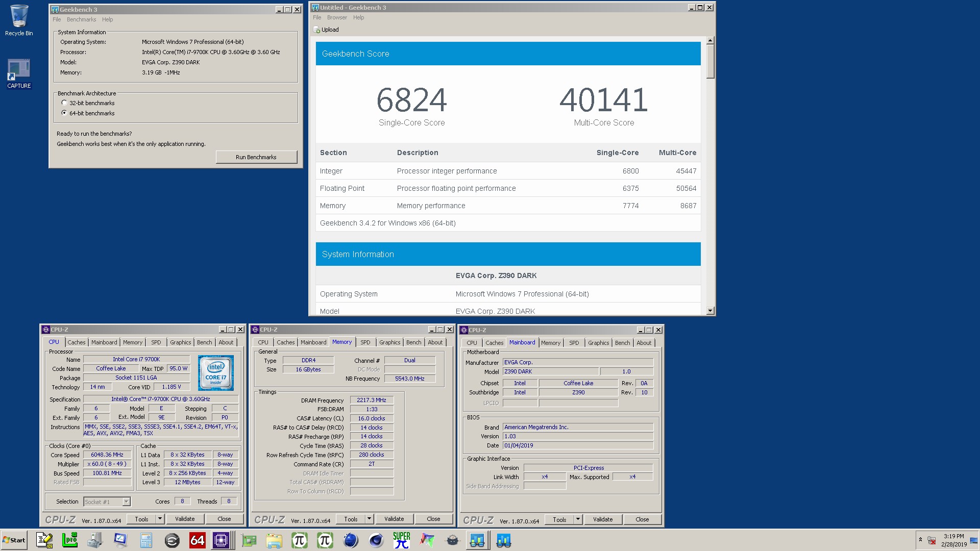This screenshot has height=551, width=980.
Task: Open the blue monitor taskbar icon
Action: click(120, 540)
